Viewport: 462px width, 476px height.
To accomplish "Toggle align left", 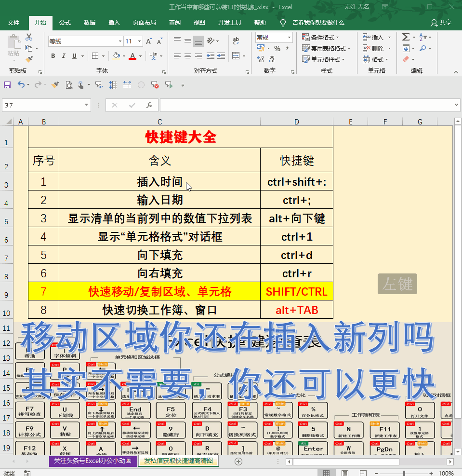I will coord(177,56).
